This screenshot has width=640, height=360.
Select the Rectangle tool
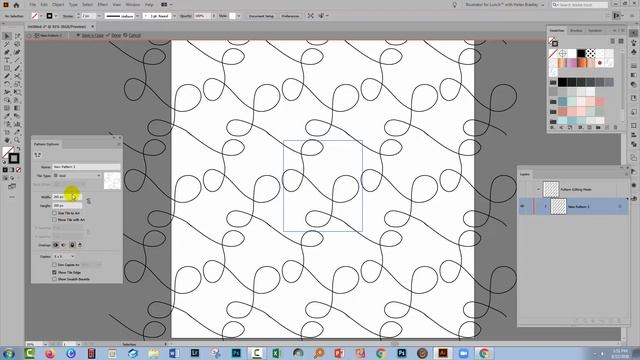(x=7, y=68)
